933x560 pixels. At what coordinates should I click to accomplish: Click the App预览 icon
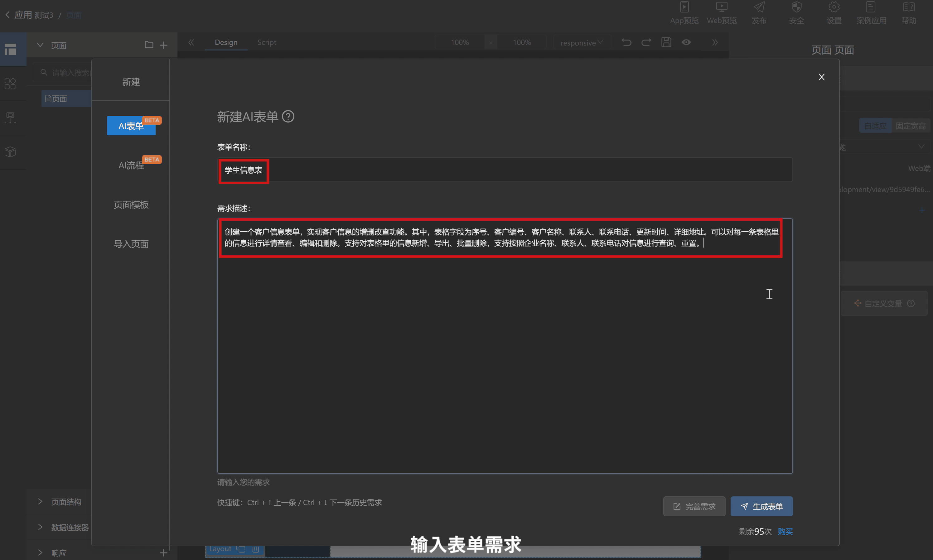pyautogui.click(x=684, y=7)
